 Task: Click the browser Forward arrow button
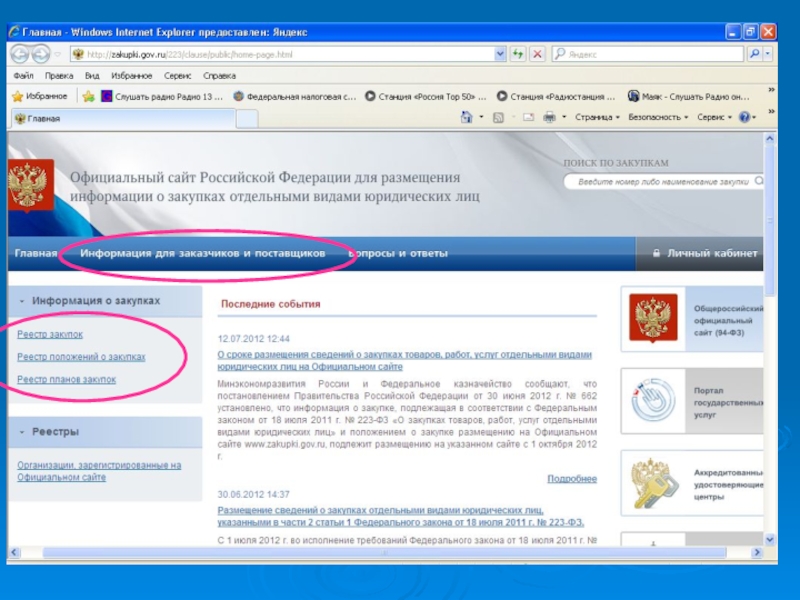[41, 54]
